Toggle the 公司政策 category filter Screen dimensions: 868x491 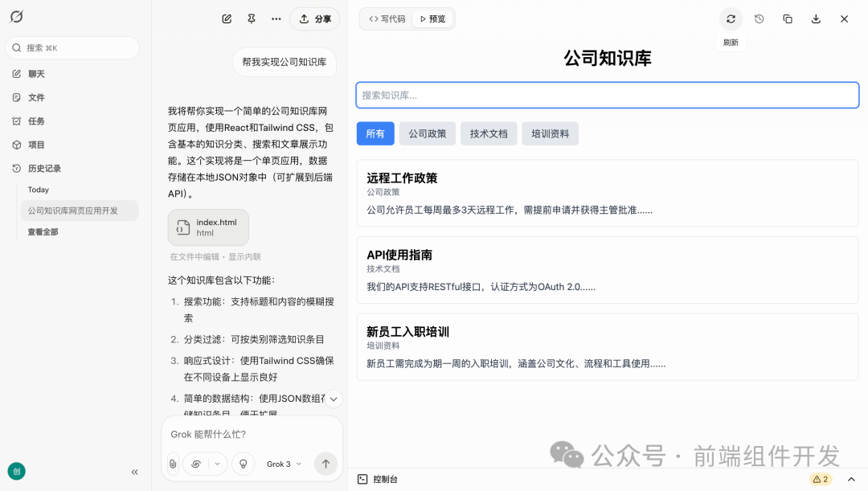[x=427, y=133]
